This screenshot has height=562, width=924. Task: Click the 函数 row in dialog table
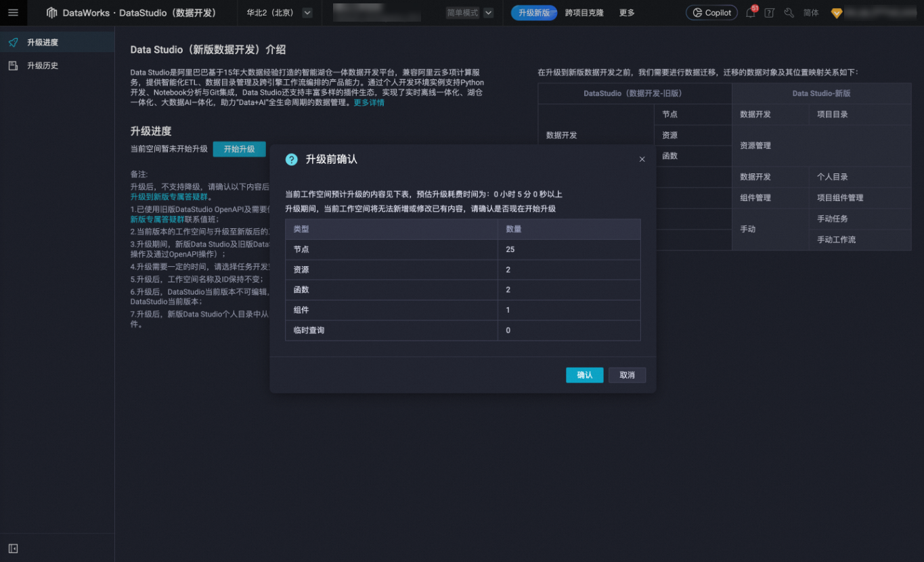coord(463,290)
